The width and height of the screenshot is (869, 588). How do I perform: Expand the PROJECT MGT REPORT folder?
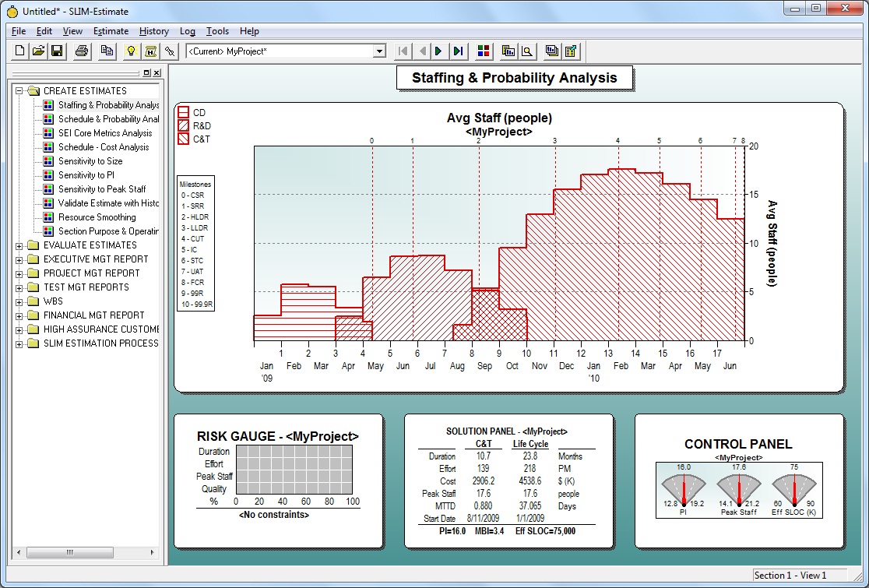click(x=19, y=273)
